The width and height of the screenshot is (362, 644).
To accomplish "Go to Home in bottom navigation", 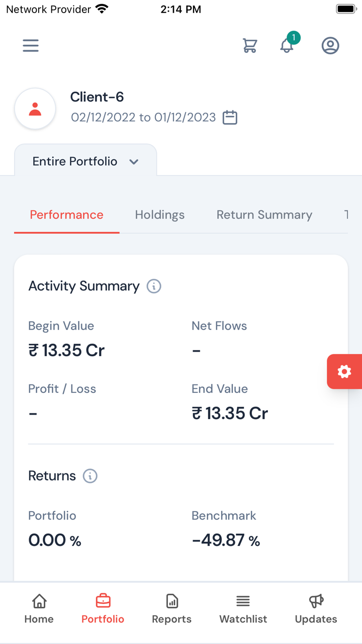I will click(39, 608).
